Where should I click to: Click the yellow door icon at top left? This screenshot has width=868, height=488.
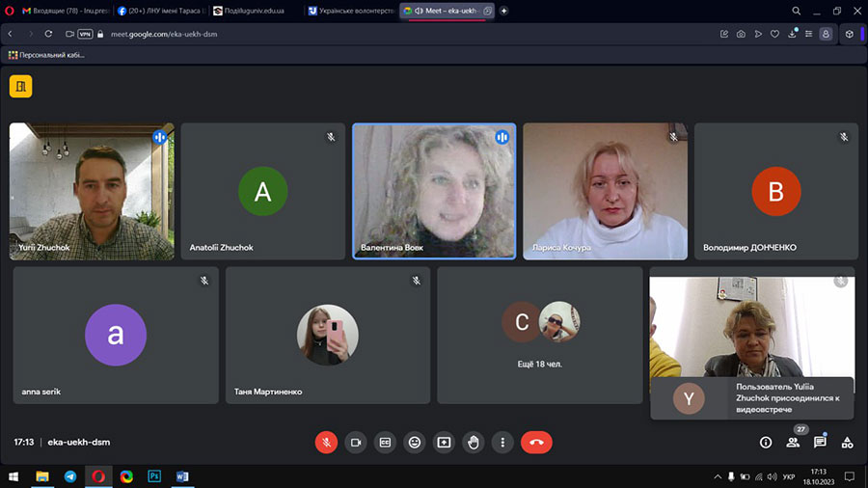coord(20,86)
